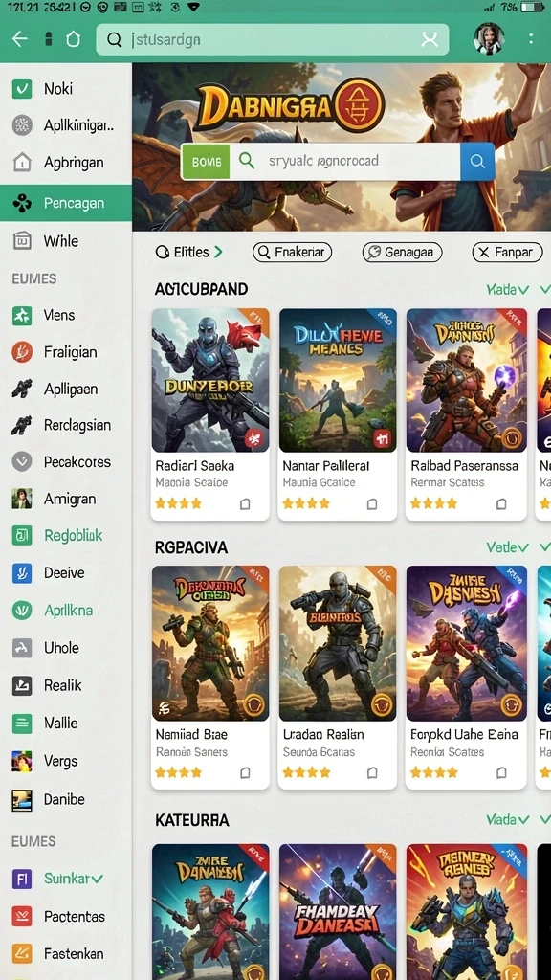Click the Noki checkmark icon
551x980 pixels.
click(x=22, y=89)
